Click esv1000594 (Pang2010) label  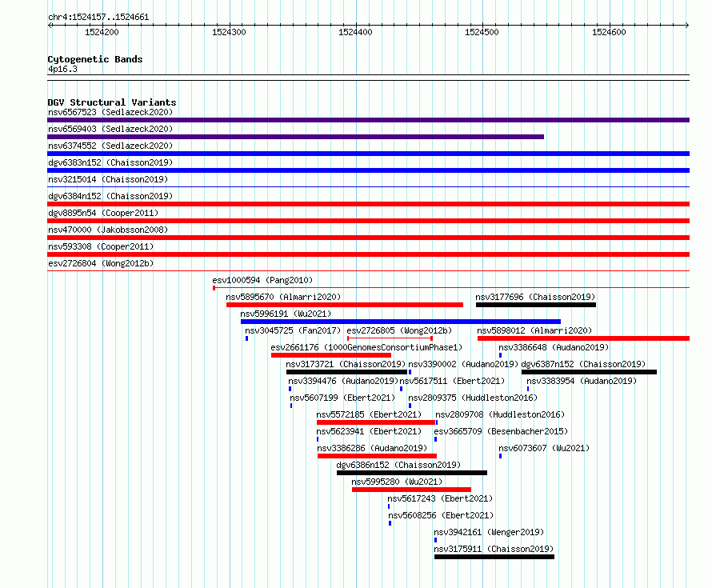click(x=262, y=280)
